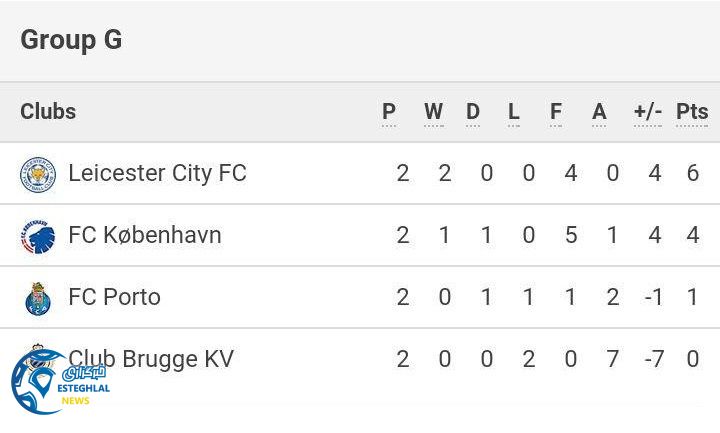Click the +/- goal difference header
This screenshot has height=433, width=720.
648,112
